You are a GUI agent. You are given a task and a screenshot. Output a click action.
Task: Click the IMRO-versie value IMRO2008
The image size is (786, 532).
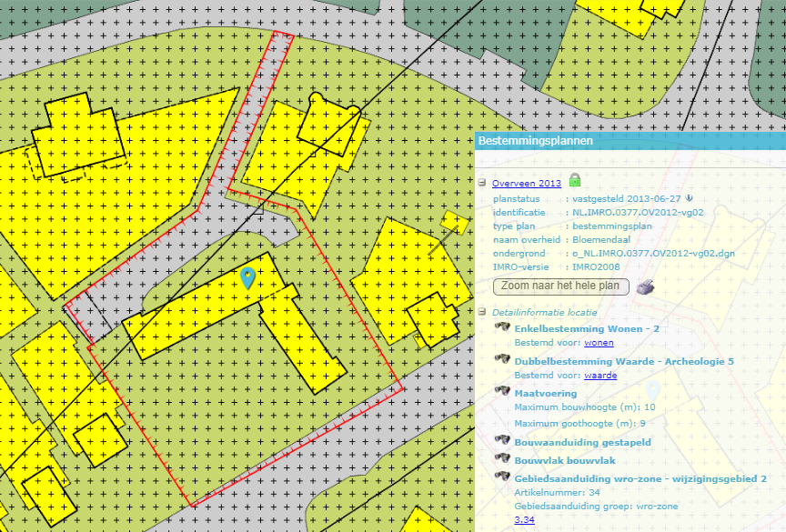click(596, 267)
